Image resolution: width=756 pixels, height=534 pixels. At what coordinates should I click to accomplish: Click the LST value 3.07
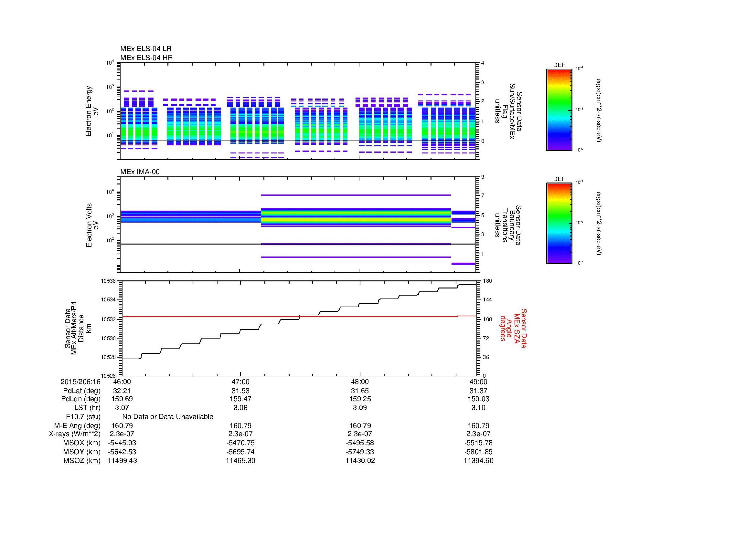(x=122, y=408)
